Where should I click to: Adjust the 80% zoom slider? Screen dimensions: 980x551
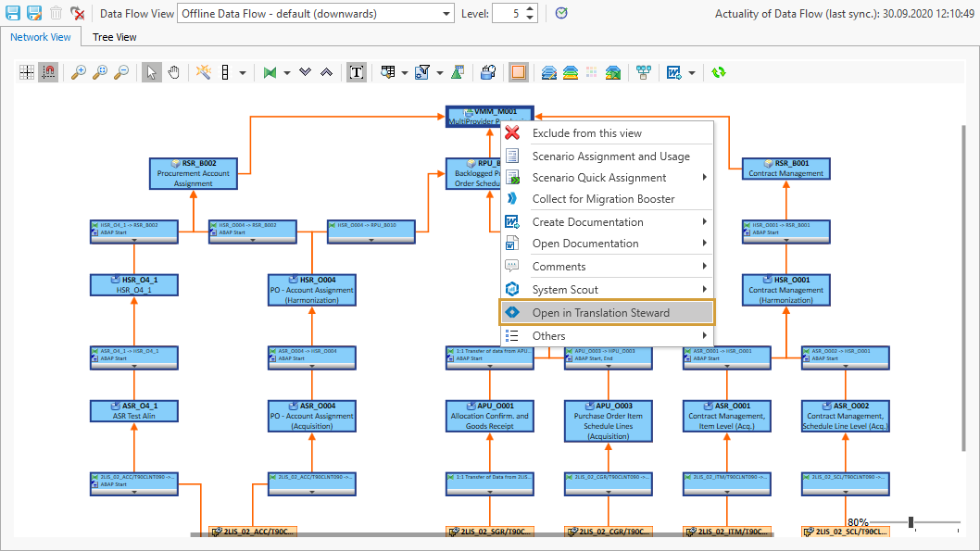(912, 521)
